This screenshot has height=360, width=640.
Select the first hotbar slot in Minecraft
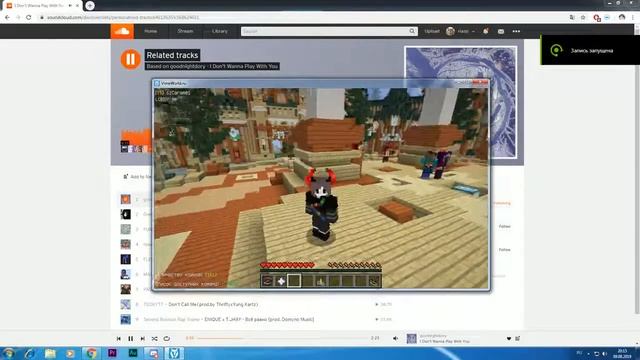267,280
